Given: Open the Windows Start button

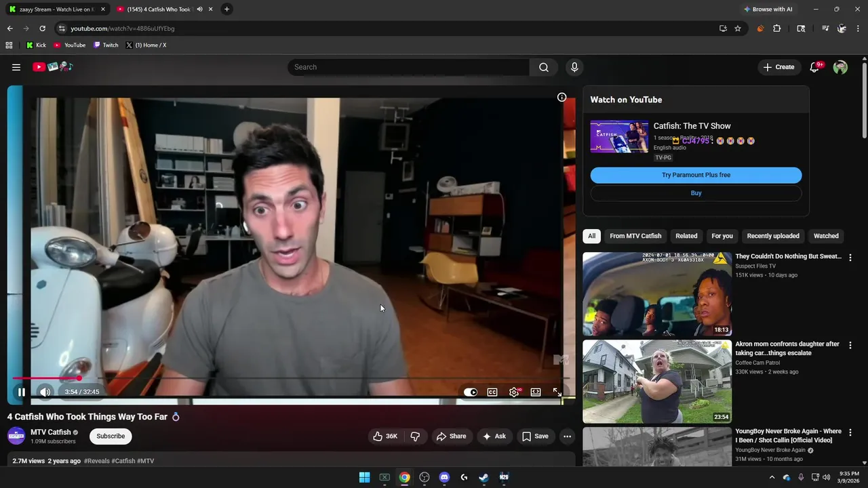Looking at the screenshot, I should [x=364, y=477].
